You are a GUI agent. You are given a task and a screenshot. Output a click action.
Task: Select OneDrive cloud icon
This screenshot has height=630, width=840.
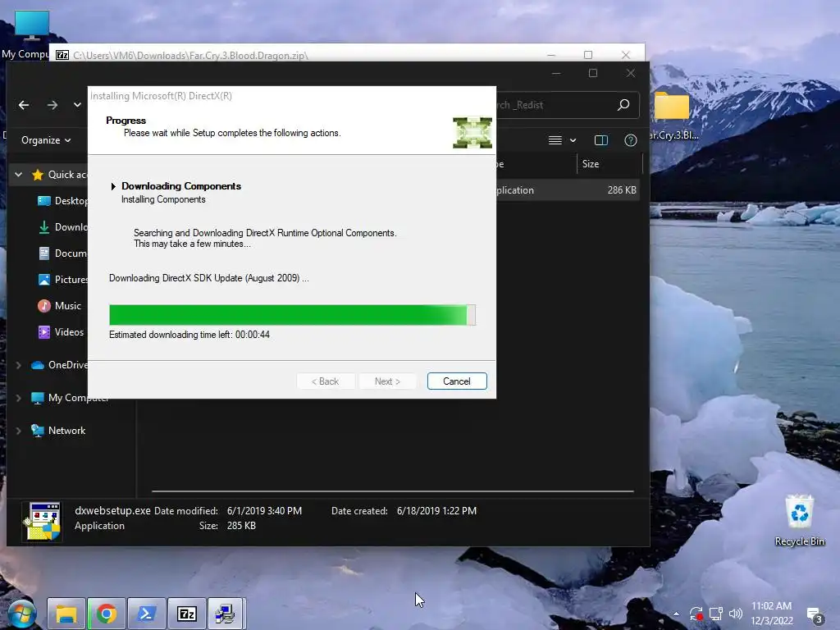pyautogui.click(x=38, y=365)
